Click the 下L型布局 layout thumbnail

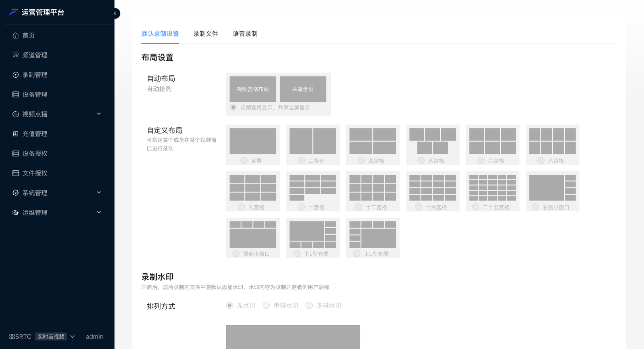[x=313, y=234]
